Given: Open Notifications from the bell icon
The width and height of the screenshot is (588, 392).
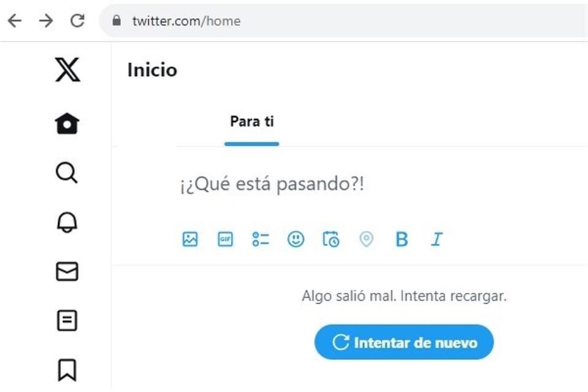Looking at the screenshot, I should (67, 222).
